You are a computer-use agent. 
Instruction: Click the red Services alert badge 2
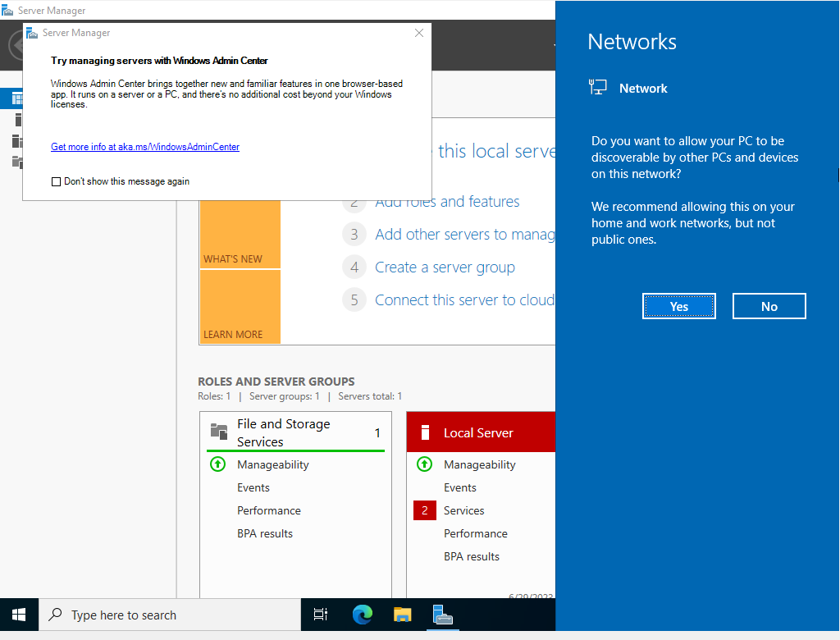tap(424, 510)
